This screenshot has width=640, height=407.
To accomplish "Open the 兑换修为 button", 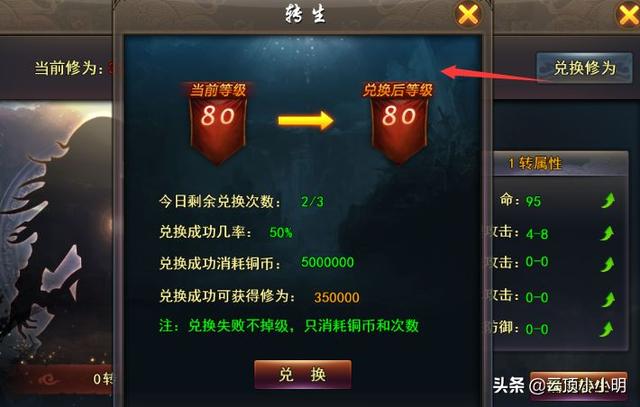I will 584,68.
